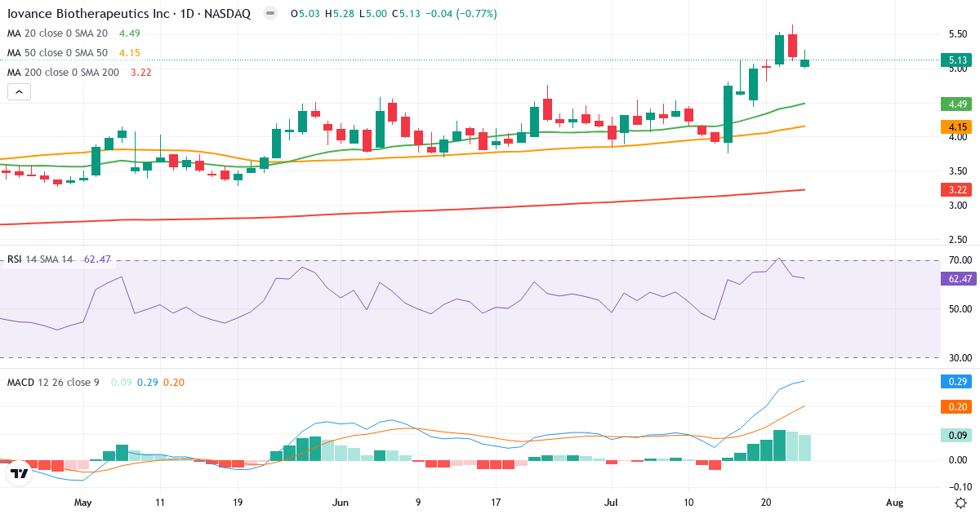Open chart settings gear icon
The height and width of the screenshot is (514, 980).
pyautogui.click(x=962, y=502)
